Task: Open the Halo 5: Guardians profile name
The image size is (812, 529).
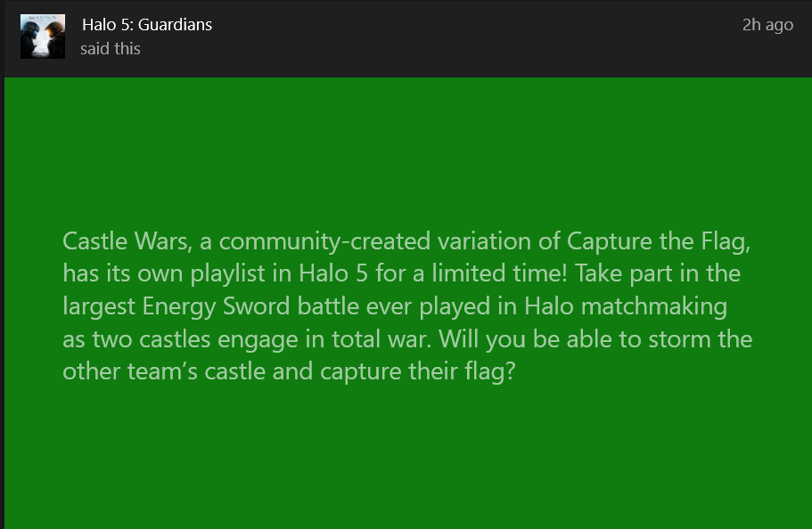Action: point(147,24)
